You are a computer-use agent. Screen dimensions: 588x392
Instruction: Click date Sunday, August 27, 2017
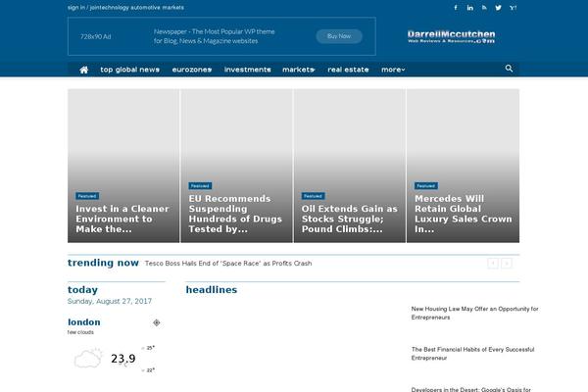(110, 301)
